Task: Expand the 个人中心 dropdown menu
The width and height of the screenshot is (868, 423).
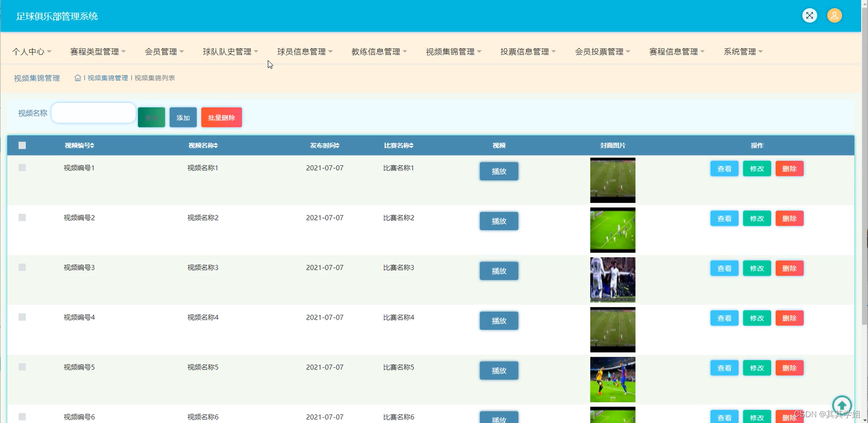Action: pyautogui.click(x=32, y=52)
